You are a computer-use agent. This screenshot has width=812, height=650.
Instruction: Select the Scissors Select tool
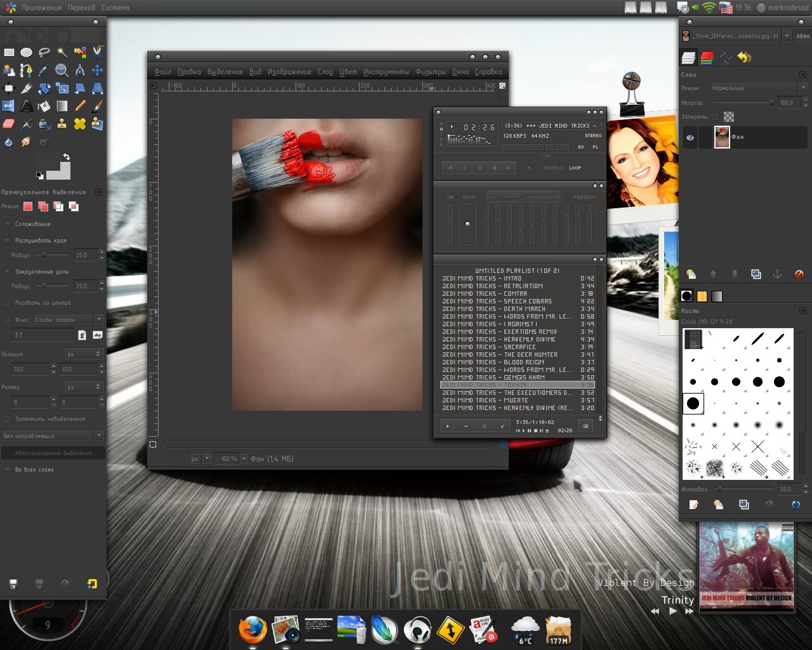tap(98, 53)
